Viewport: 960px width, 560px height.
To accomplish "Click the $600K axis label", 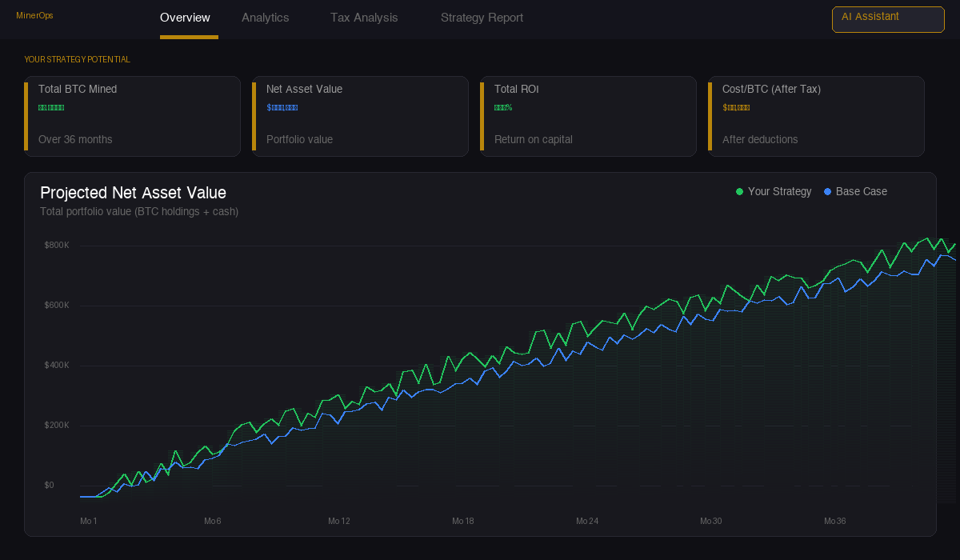I will tap(57, 305).
